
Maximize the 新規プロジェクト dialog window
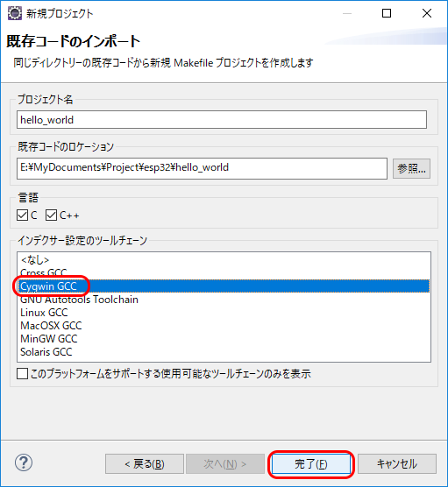(387, 13)
